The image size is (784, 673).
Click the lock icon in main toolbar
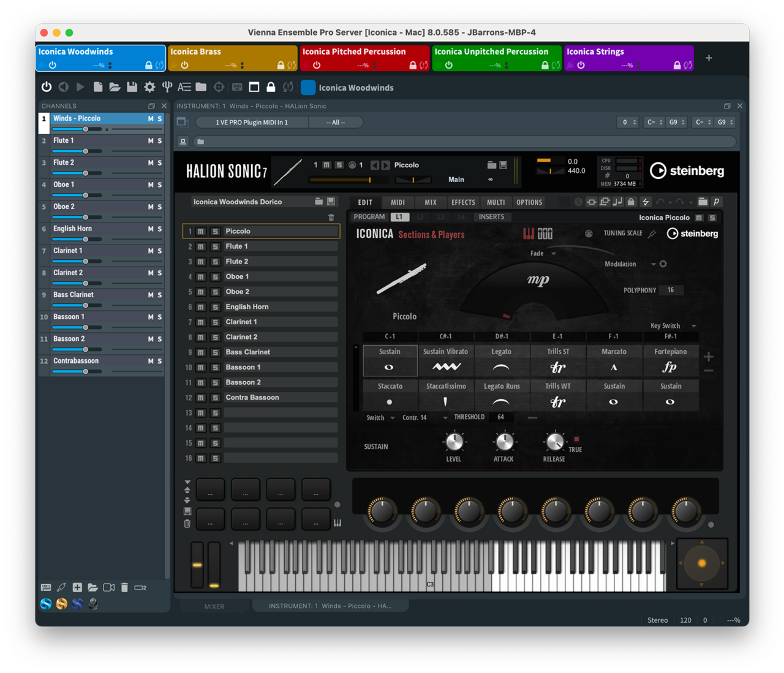tap(271, 87)
